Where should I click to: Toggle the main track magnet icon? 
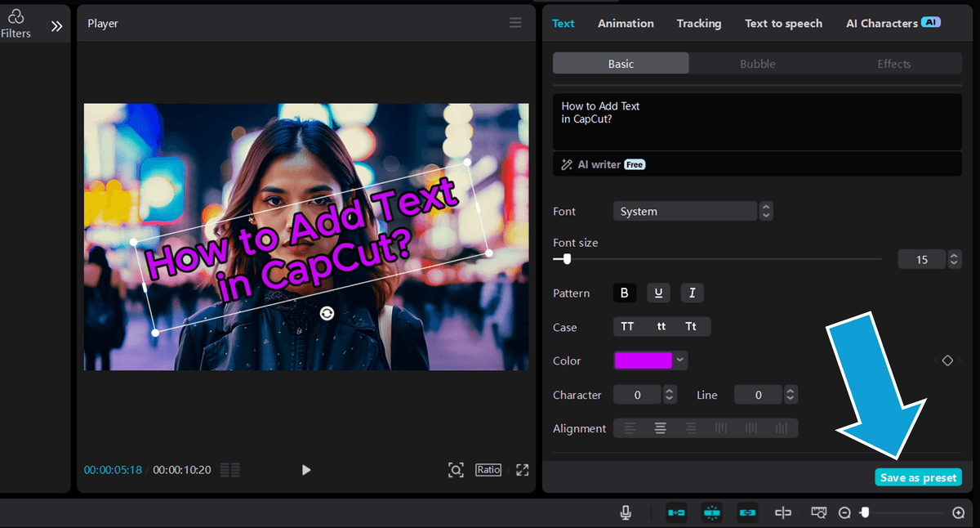[x=676, y=512]
